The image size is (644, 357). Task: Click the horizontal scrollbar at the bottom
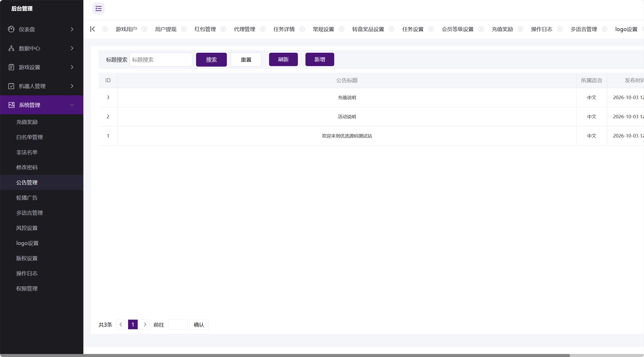(x=285, y=355)
